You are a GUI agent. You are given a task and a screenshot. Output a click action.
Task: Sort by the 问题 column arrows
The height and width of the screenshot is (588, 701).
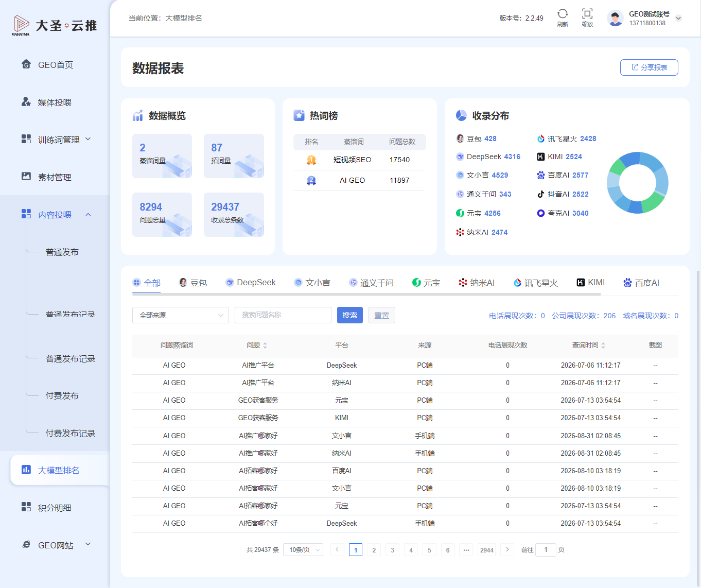(265, 345)
